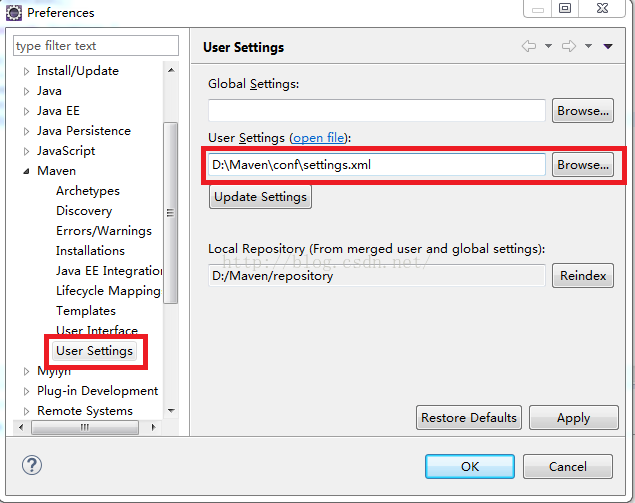Select Plug-in Development label
Screen dimensions: 635x503
[x=98, y=391]
